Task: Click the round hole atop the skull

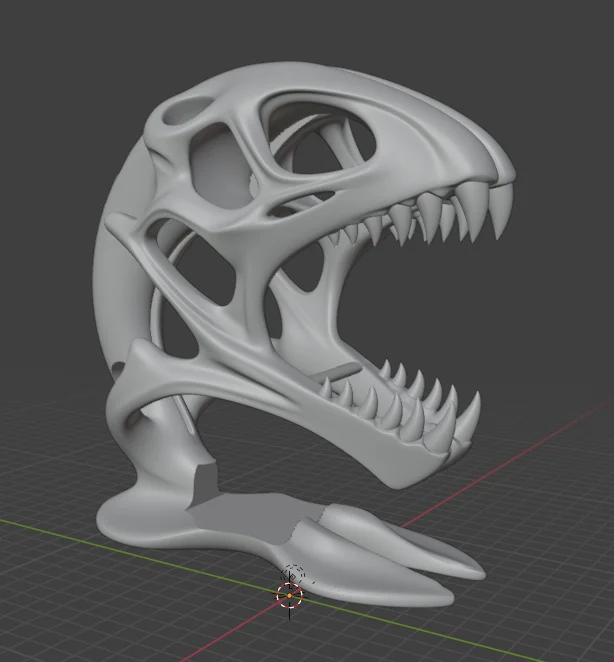Action: [186, 111]
